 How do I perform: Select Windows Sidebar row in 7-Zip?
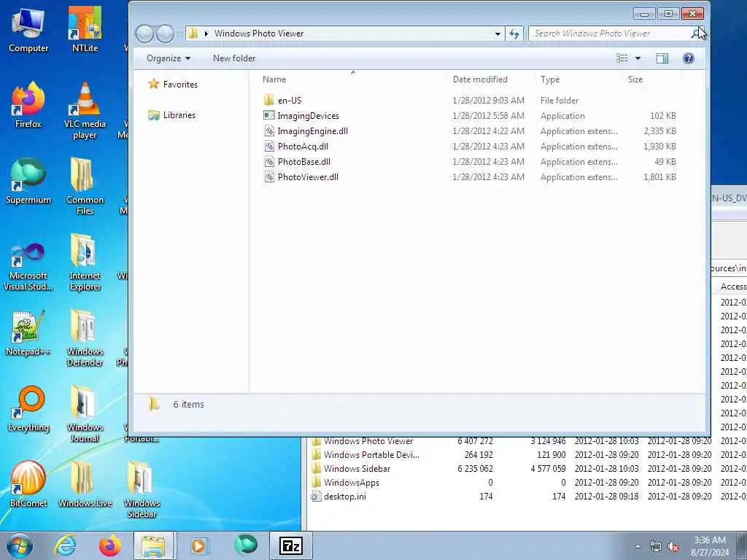(528, 469)
